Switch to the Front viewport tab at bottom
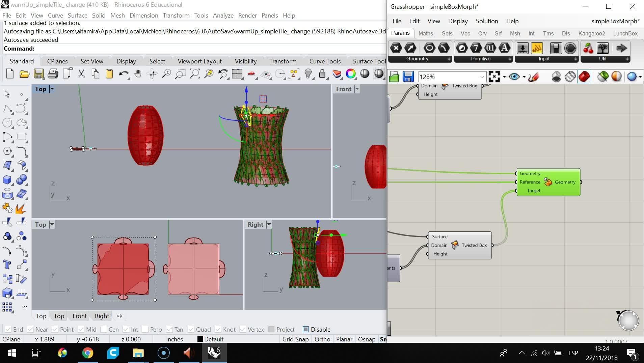The height and width of the screenshot is (363, 644). pos(79,316)
